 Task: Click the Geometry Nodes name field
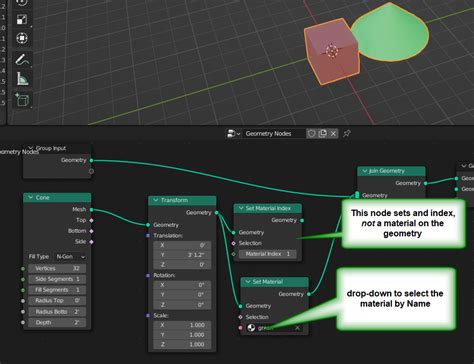(273, 134)
